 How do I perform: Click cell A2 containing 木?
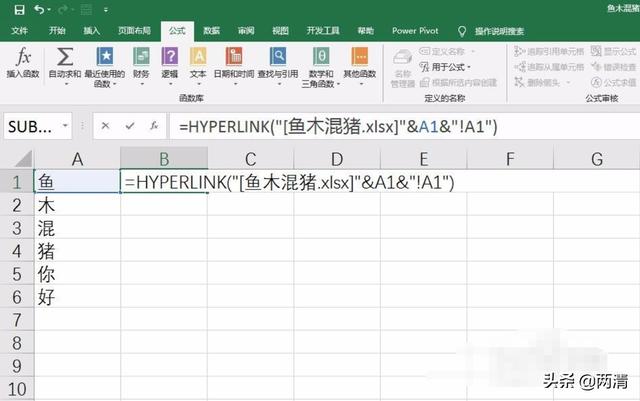78,205
